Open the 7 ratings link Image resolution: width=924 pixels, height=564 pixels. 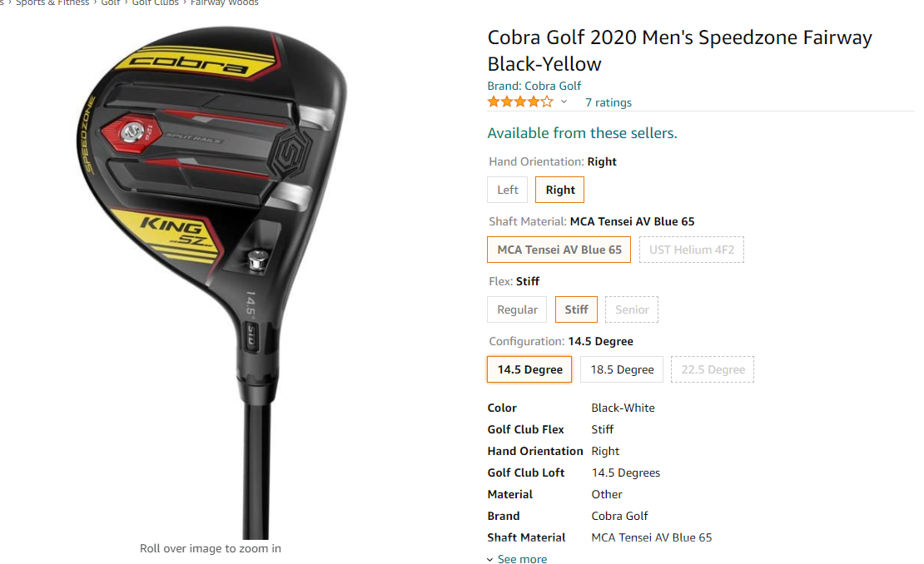click(609, 102)
